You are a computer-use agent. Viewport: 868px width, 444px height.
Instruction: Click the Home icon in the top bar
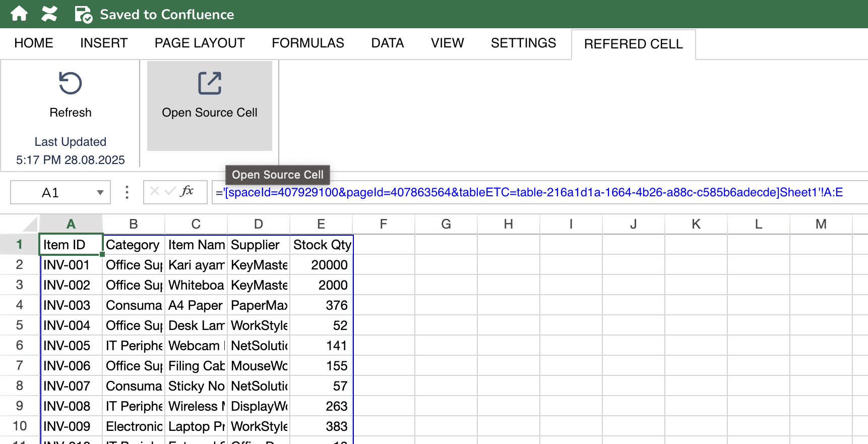coord(19,14)
